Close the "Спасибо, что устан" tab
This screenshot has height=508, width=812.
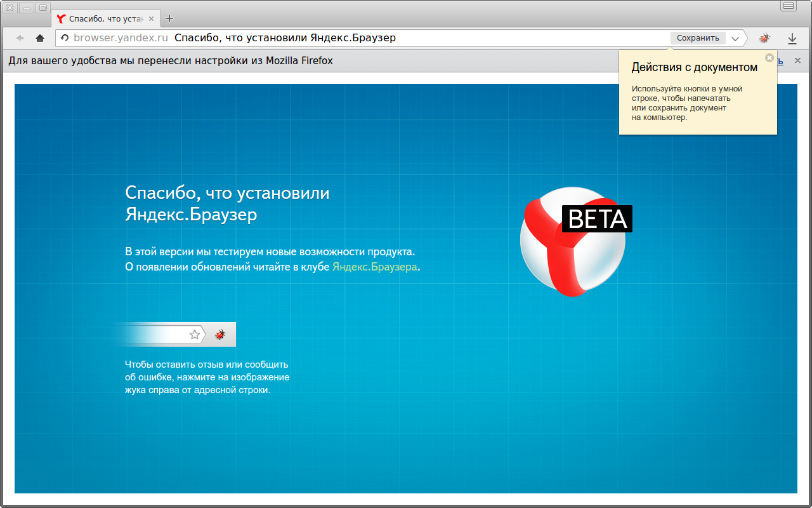pyautogui.click(x=151, y=18)
